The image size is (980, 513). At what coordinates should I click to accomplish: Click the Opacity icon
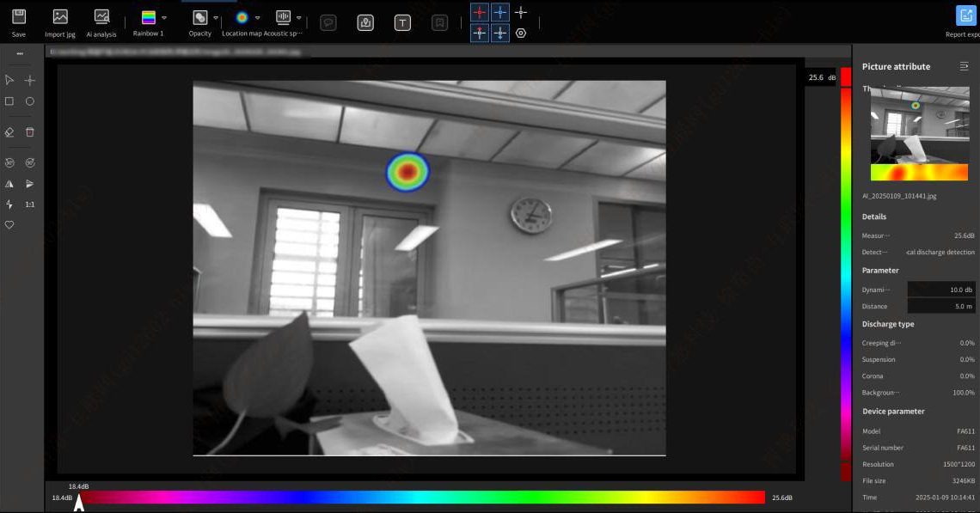point(200,17)
